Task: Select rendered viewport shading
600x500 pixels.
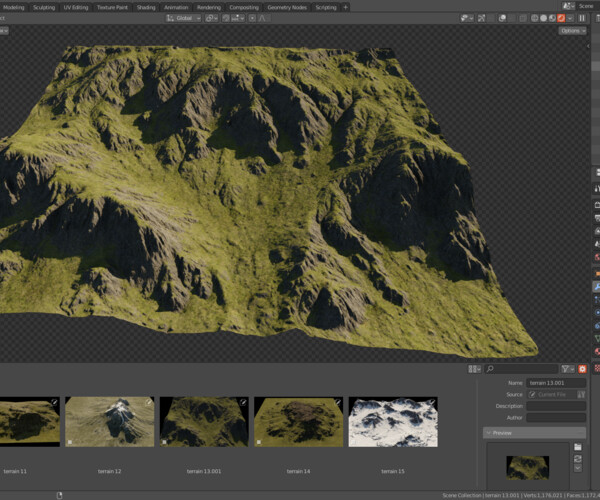Action: [x=561, y=18]
